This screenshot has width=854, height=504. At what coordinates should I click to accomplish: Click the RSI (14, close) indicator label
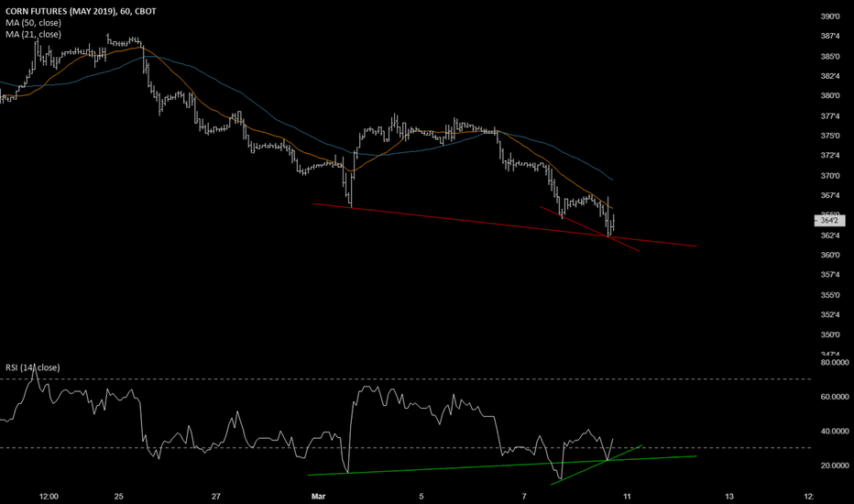pyautogui.click(x=33, y=367)
